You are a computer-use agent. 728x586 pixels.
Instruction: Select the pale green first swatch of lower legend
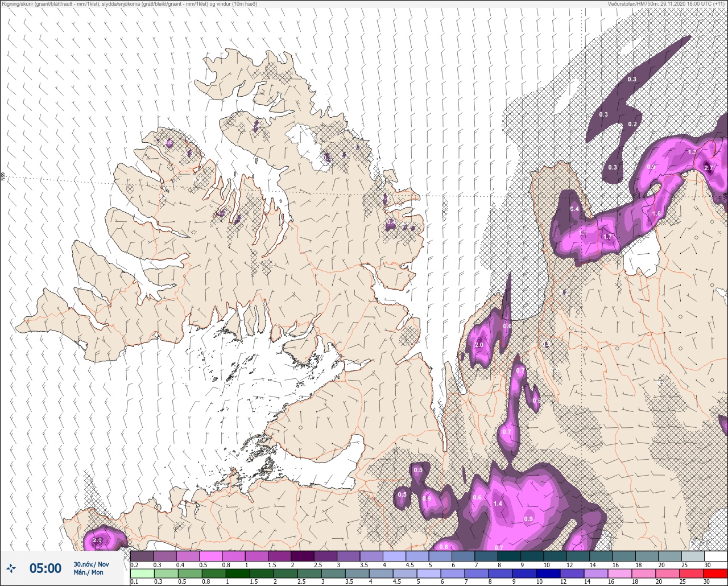pyautogui.click(x=142, y=573)
